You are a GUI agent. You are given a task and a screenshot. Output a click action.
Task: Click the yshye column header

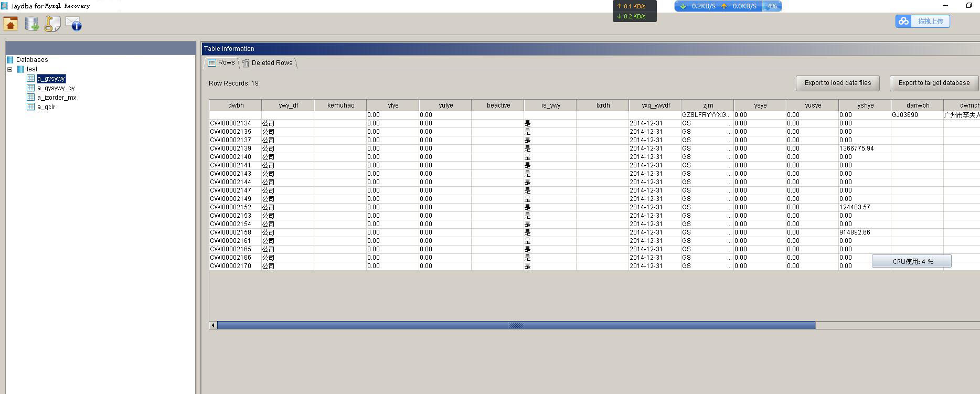click(865, 105)
